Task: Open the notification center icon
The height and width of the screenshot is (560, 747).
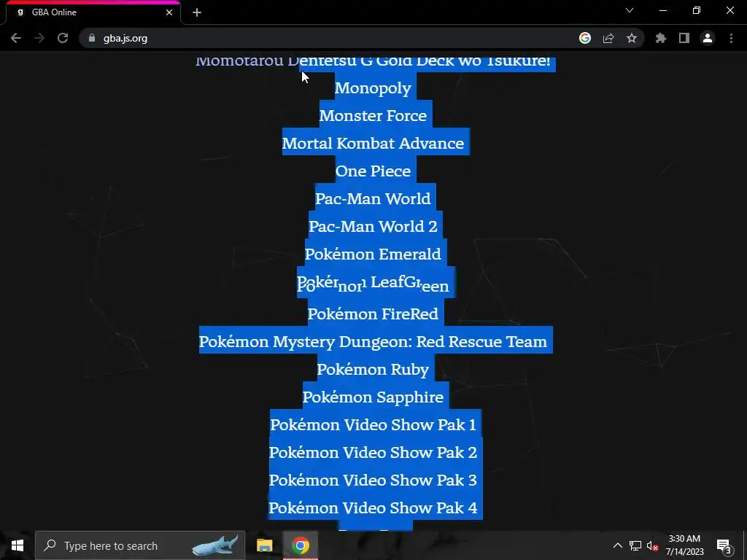Action: pos(724,545)
